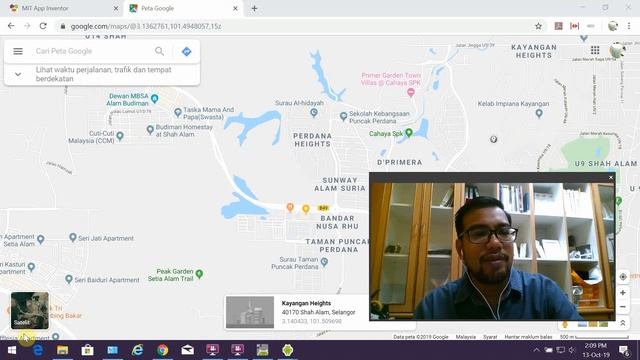Click the my-location target button

tap(623, 277)
